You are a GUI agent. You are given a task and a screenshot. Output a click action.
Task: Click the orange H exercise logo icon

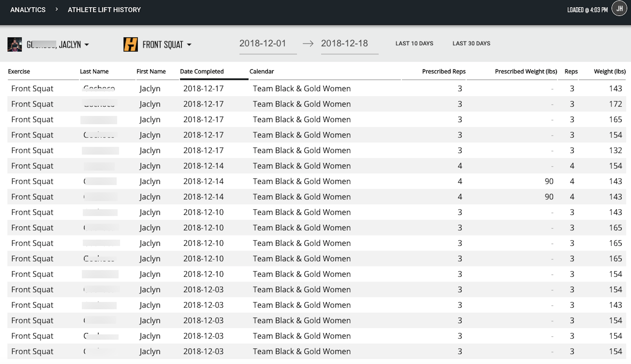point(131,44)
